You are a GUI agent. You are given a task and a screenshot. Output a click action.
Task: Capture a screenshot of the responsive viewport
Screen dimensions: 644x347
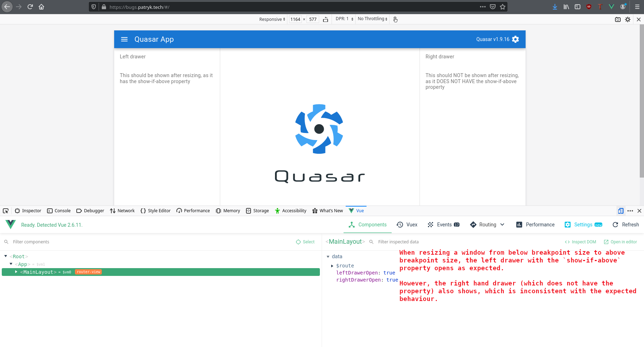(618, 19)
